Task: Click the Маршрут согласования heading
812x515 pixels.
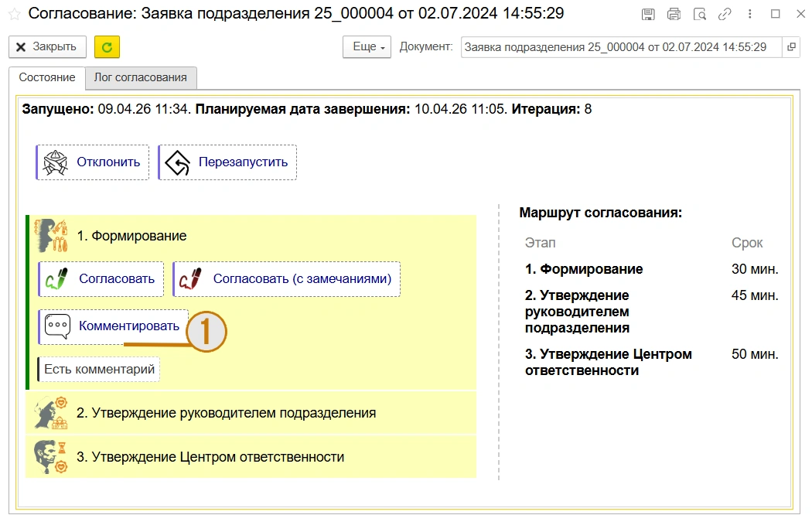Action: click(601, 213)
